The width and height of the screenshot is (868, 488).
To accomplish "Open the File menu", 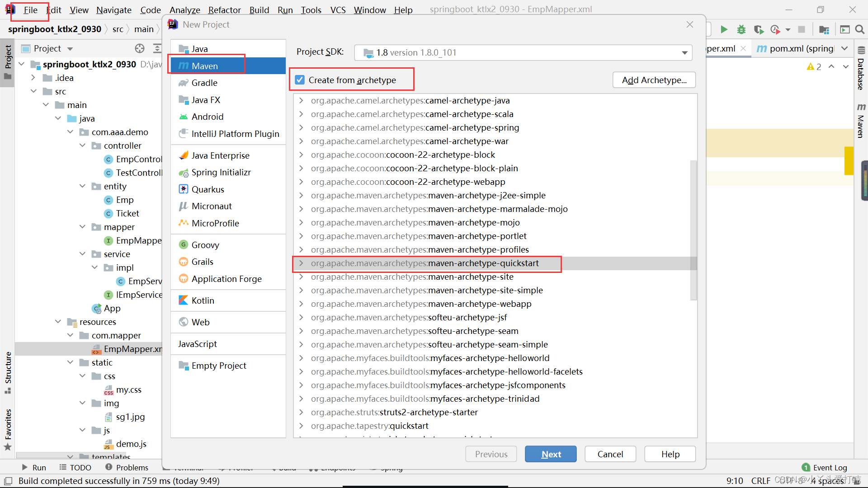I will 30,10.
